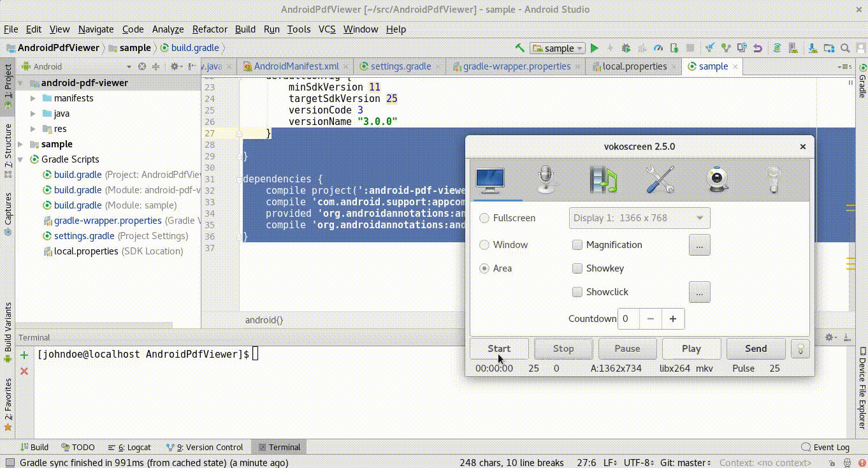Open the sample run configuration dropdown
This screenshot has height=468, width=868.
click(x=558, y=48)
